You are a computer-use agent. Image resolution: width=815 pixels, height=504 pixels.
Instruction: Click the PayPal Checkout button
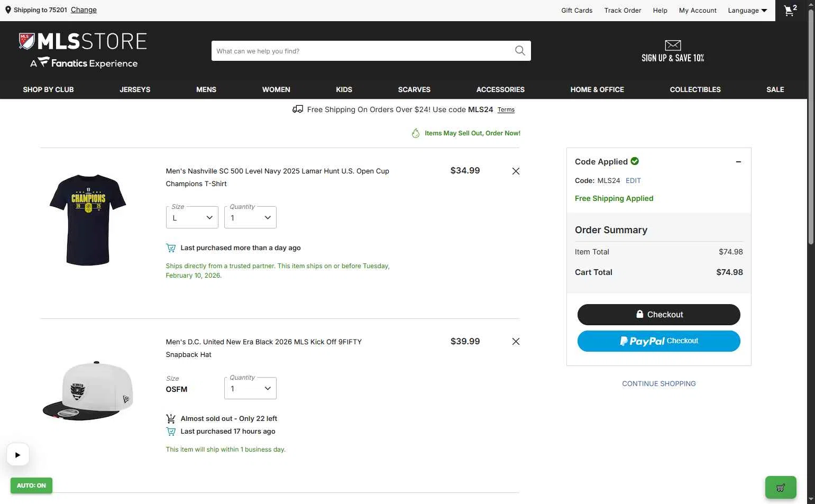click(658, 341)
